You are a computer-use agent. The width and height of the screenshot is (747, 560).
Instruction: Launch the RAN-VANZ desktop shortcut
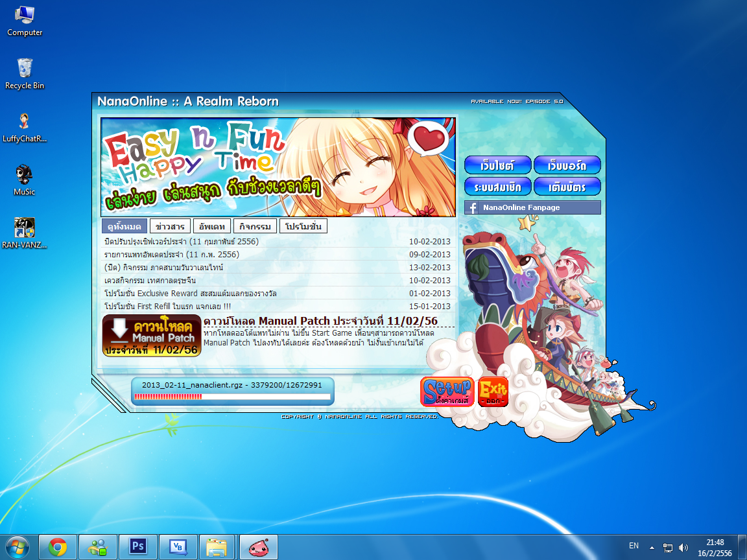[x=24, y=233]
